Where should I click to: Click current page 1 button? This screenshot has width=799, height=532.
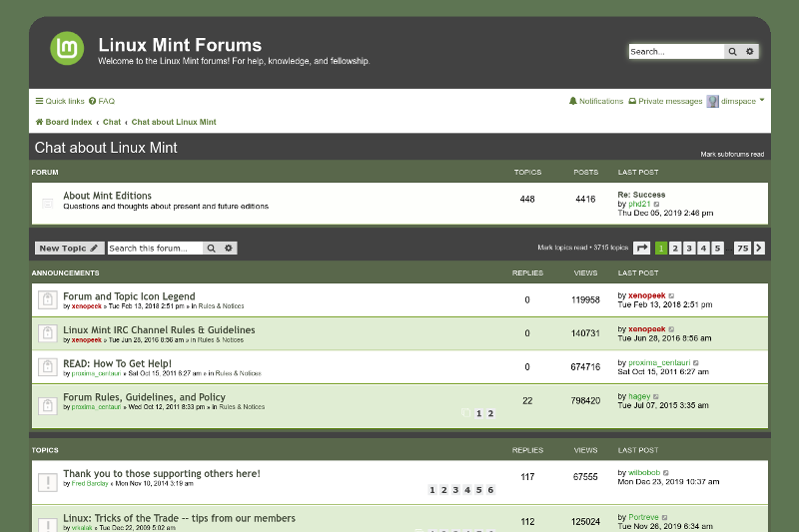coord(661,248)
